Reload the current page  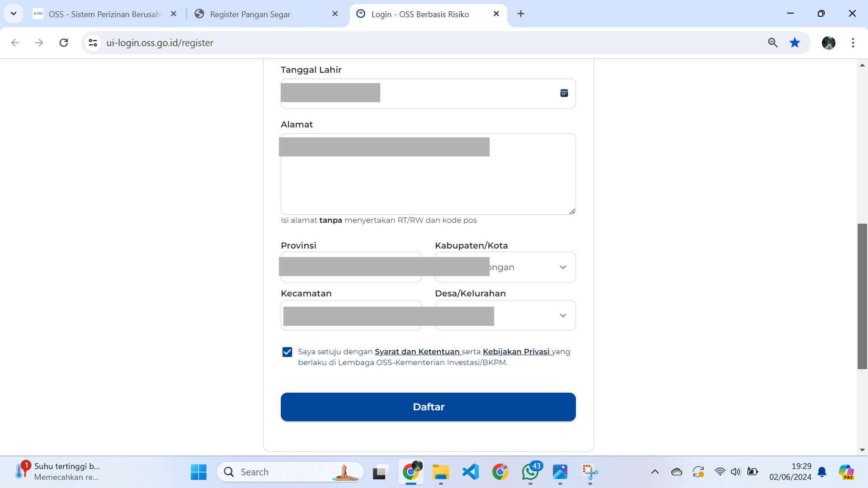point(64,42)
